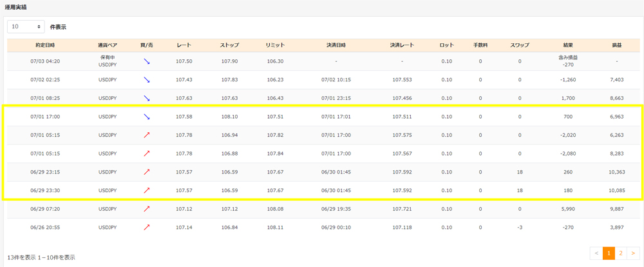
Task: Click the buy arrow in the 06/29 07:20 row
Action: 147,209
